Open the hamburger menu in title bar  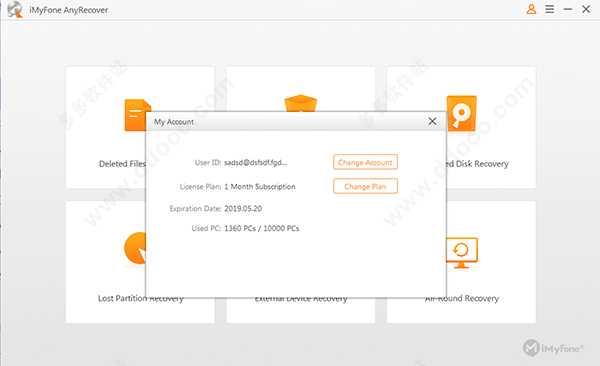(549, 9)
